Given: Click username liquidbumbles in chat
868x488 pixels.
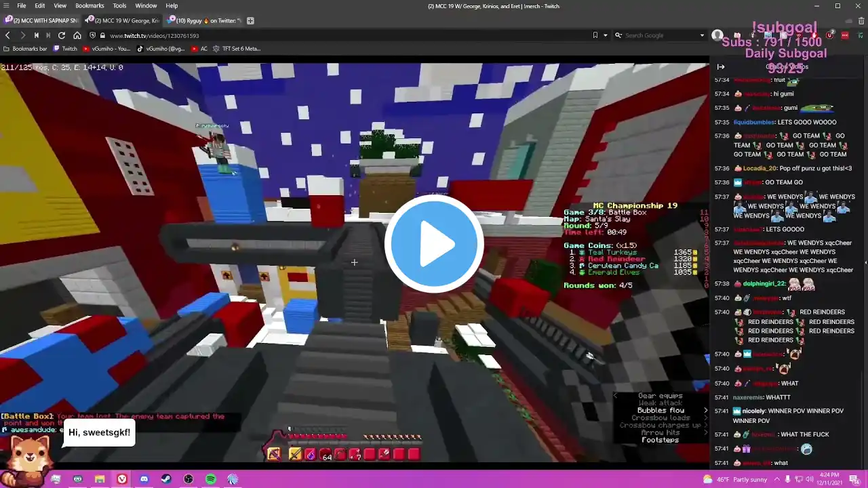Looking at the screenshot, I should click(753, 122).
